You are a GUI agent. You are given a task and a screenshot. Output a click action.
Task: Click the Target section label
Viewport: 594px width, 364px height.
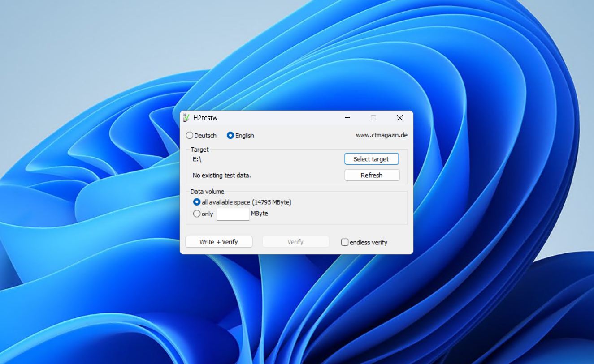click(199, 149)
